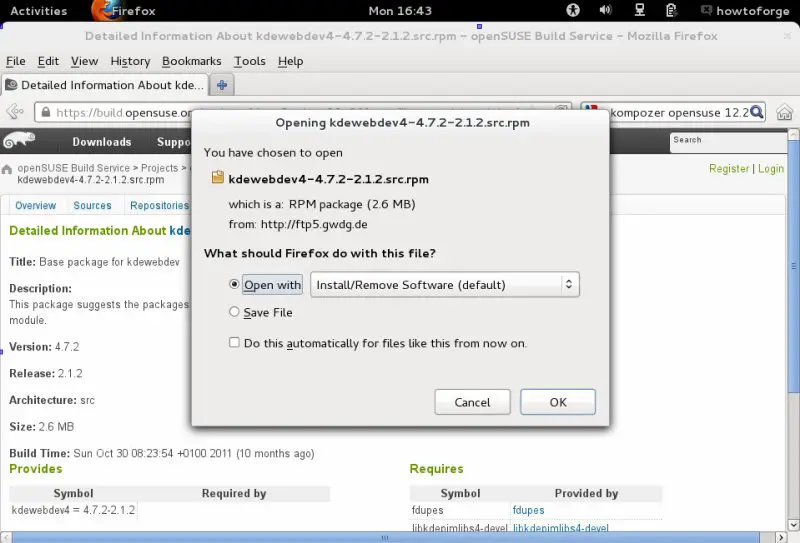Open the howtoforge user menu

coord(745,11)
